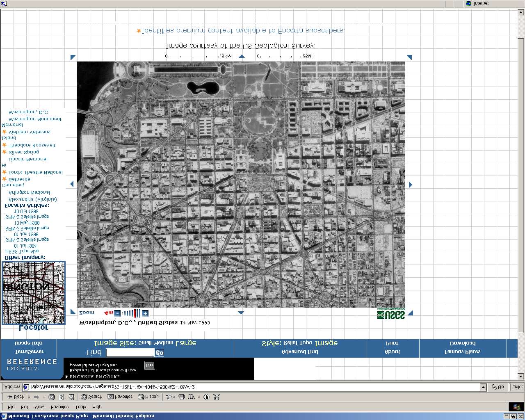Image resolution: width=525 pixels, height=420 pixels.
Task: Open the Edit button dropdown arrow
Action: pos(199,397)
